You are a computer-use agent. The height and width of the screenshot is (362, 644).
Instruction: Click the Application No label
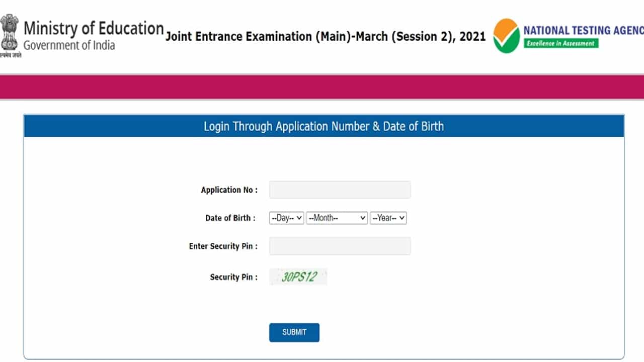click(x=229, y=190)
